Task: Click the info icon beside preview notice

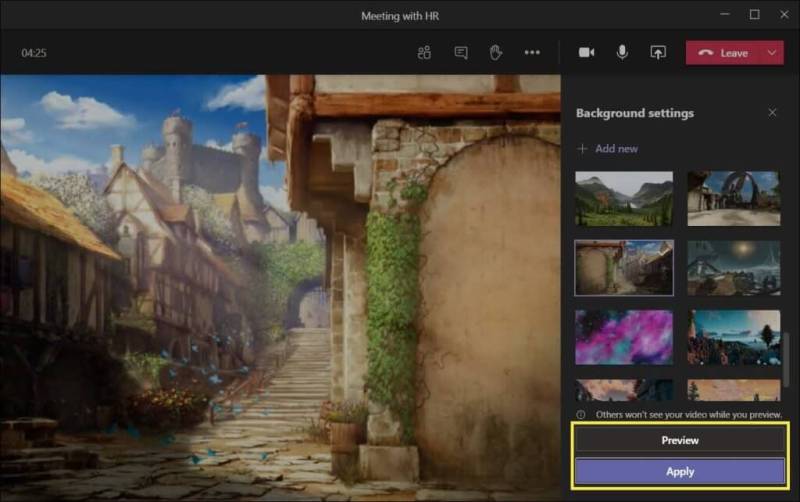Action: (580, 414)
